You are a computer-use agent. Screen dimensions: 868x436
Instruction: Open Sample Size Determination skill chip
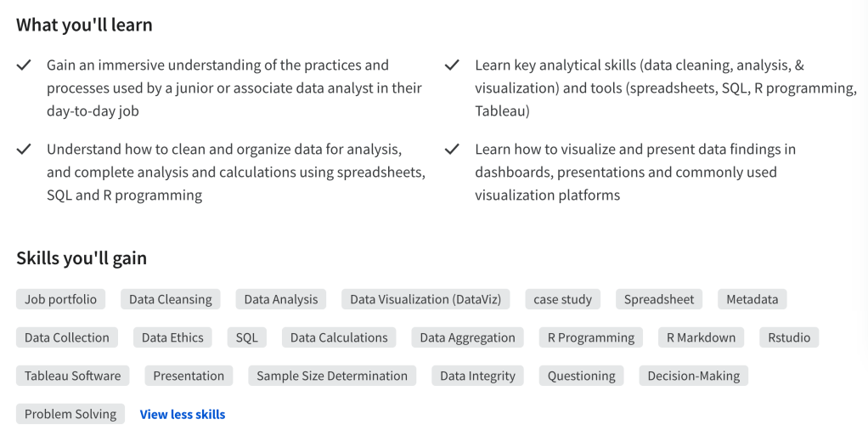click(x=332, y=376)
